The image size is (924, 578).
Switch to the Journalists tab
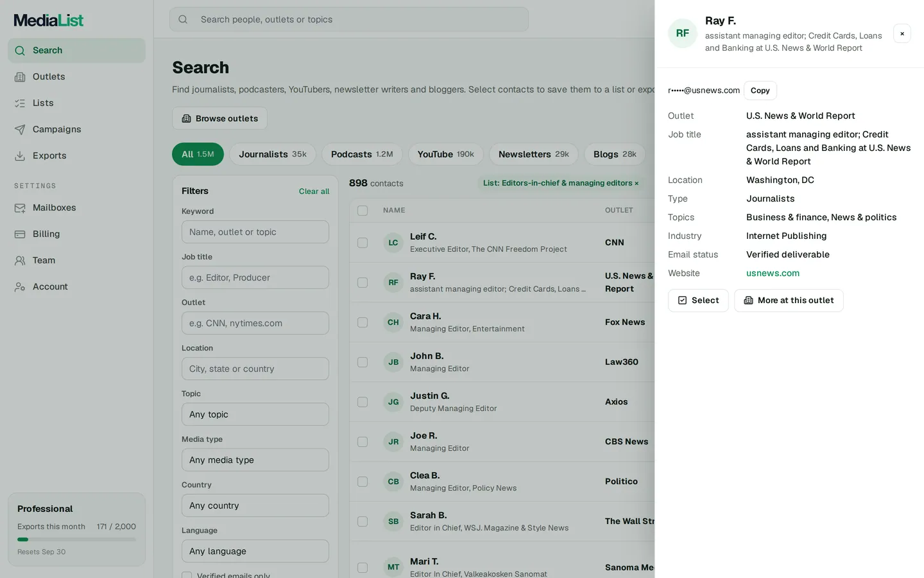(273, 154)
